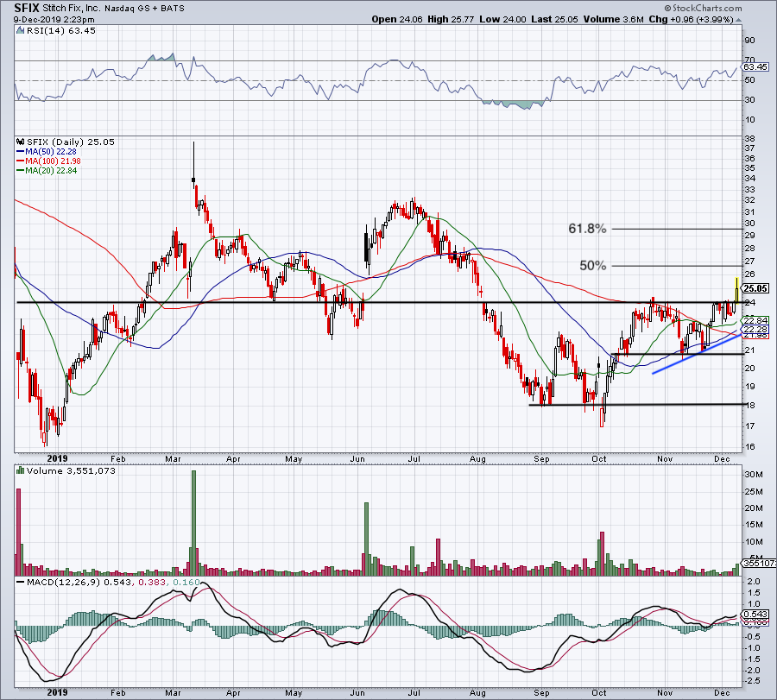
Task: Click the 38 price axis label
Action: 749,139
